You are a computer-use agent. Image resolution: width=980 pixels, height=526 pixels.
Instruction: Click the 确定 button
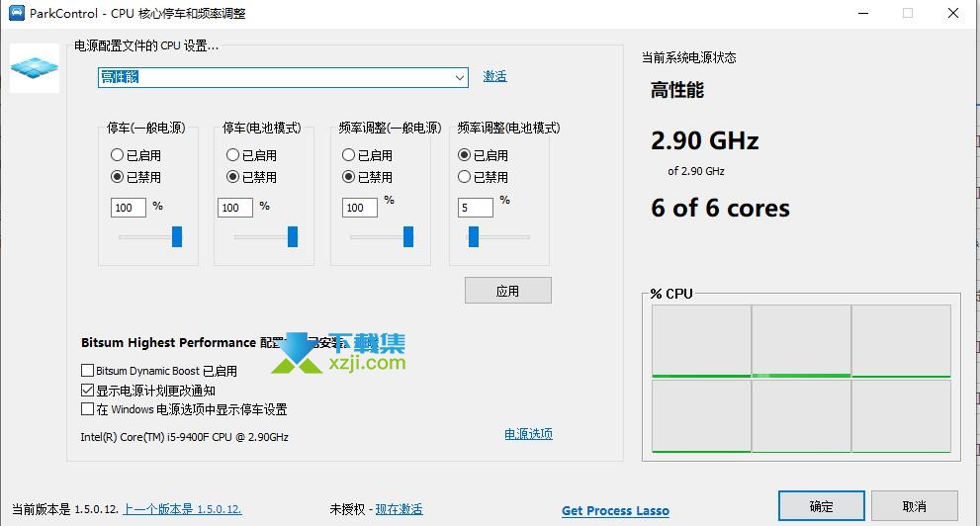821,506
